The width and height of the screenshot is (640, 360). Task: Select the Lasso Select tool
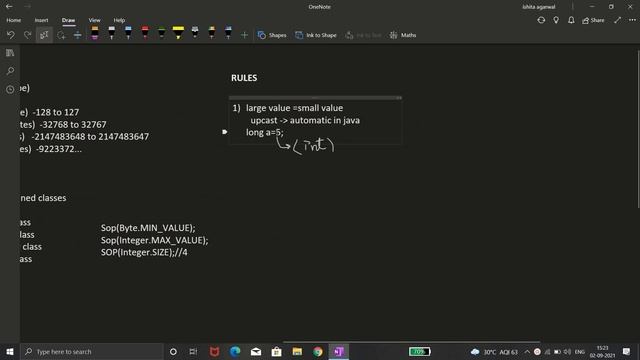61,35
